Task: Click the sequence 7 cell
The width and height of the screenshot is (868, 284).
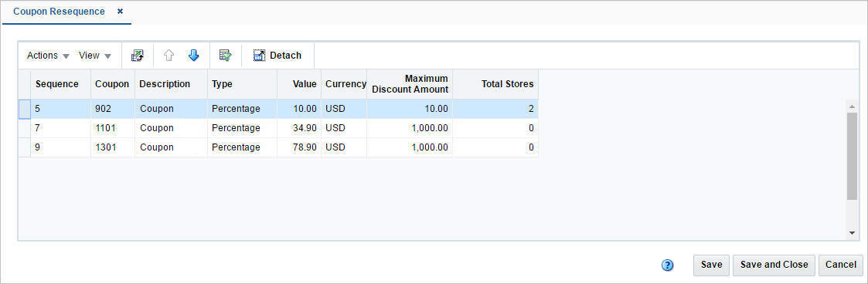Action: (x=60, y=128)
